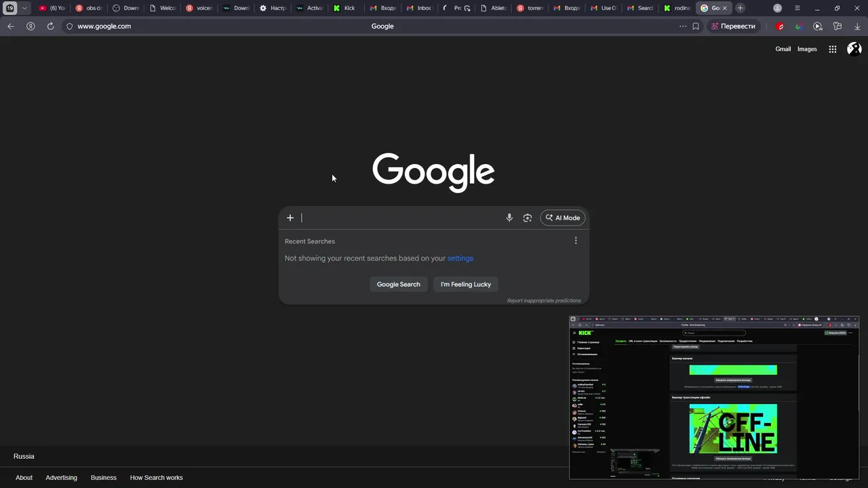Switch to the Activa tab
The width and height of the screenshot is (868, 488).
(x=309, y=8)
